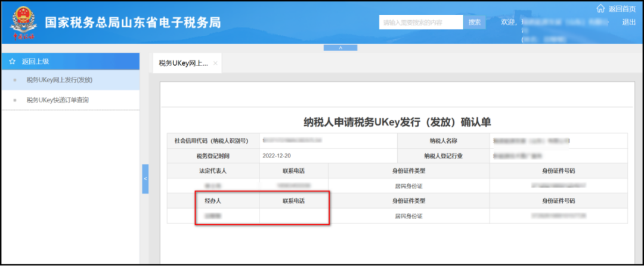Open 税务UKey快递订单查询 menu item
This screenshot has height=266, width=644.
point(70,100)
